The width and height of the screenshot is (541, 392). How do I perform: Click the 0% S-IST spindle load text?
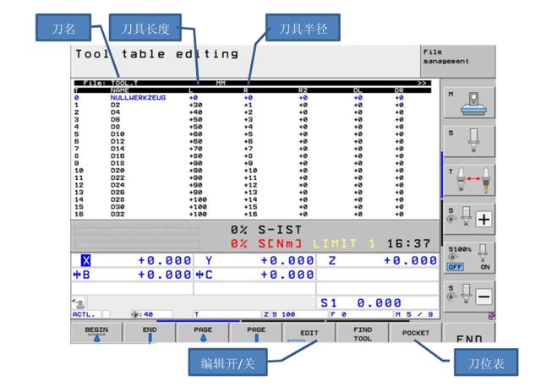pyautogui.click(x=266, y=230)
